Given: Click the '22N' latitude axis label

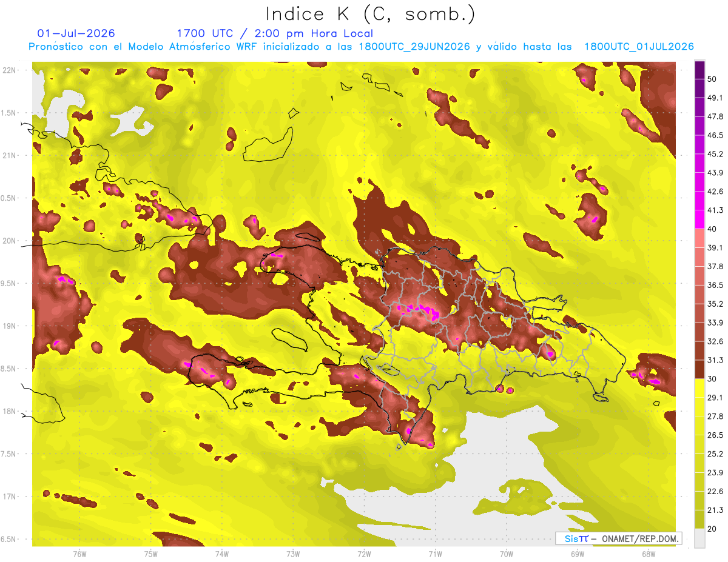Looking at the screenshot, I should [x=10, y=70].
